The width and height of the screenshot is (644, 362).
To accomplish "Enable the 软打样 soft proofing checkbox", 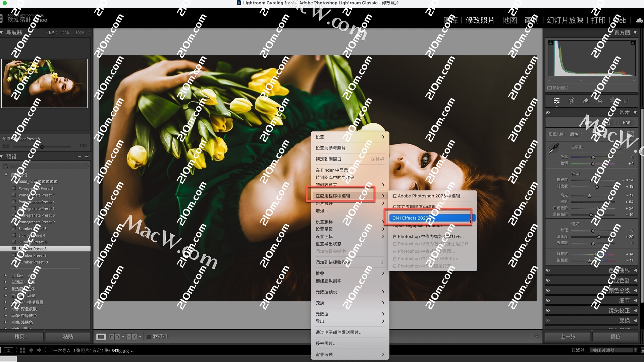I will (x=149, y=337).
